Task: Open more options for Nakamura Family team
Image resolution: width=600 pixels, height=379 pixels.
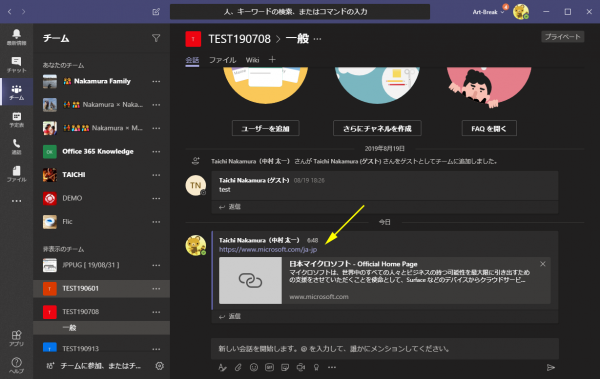Action: 156,82
